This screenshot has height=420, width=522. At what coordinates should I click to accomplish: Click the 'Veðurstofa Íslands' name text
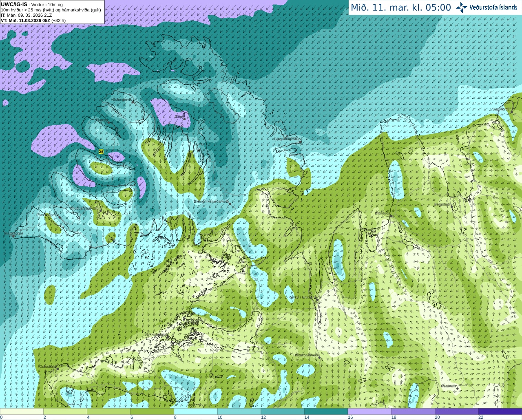click(493, 7)
